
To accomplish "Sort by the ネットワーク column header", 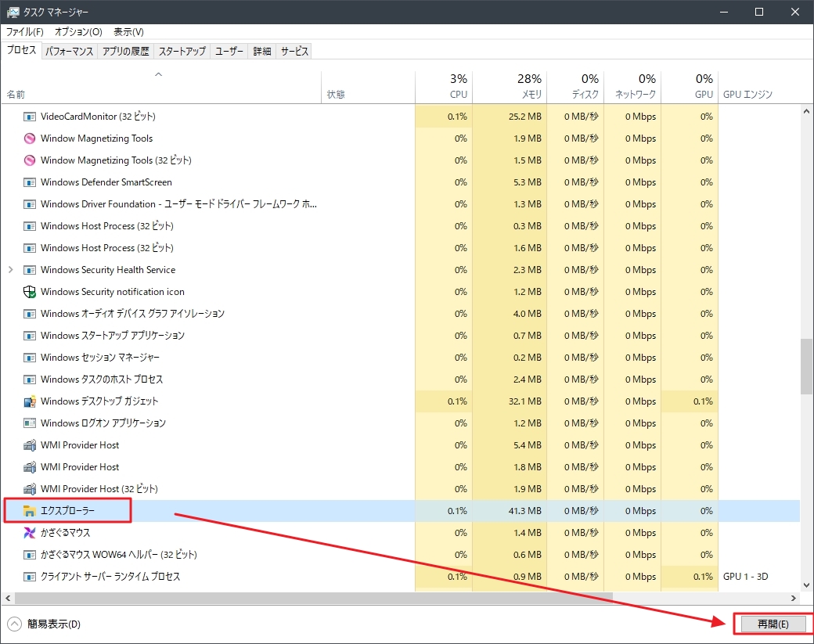I will pyautogui.click(x=632, y=87).
